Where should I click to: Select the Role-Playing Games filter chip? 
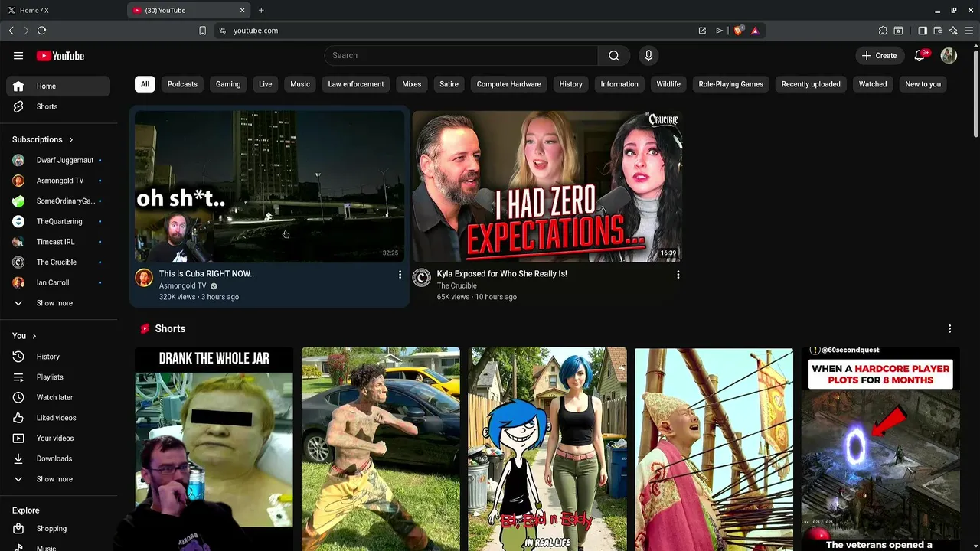[730, 84]
